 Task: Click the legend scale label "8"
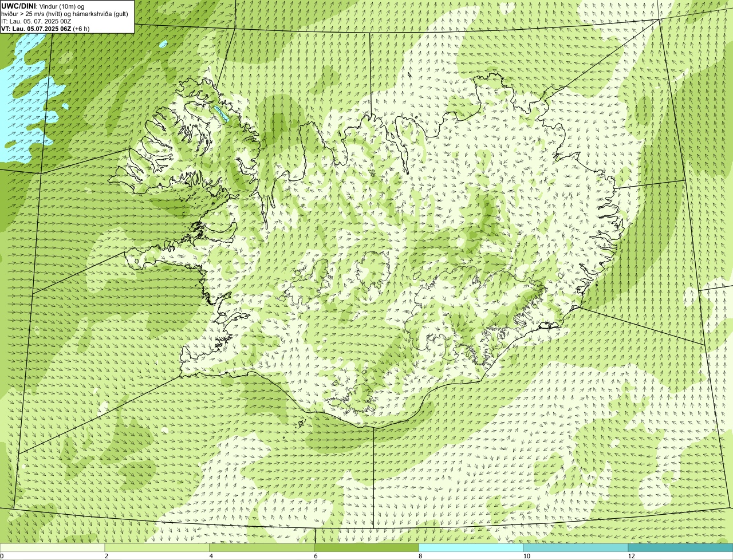pos(420,556)
